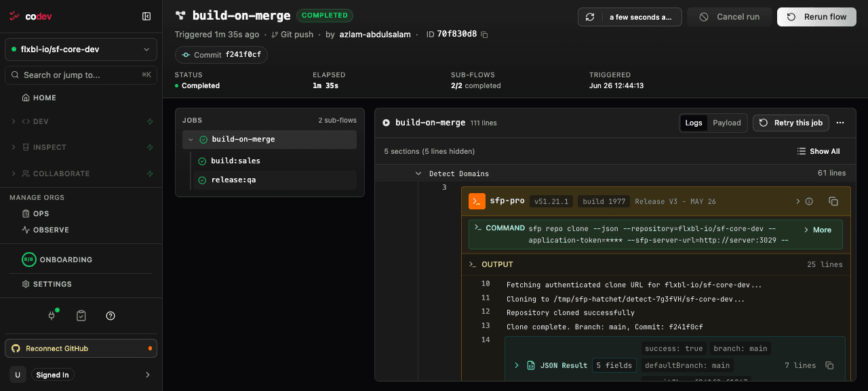868x391 pixels.
Task: Click the check icon next to build:sales
Action: coord(202,161)
